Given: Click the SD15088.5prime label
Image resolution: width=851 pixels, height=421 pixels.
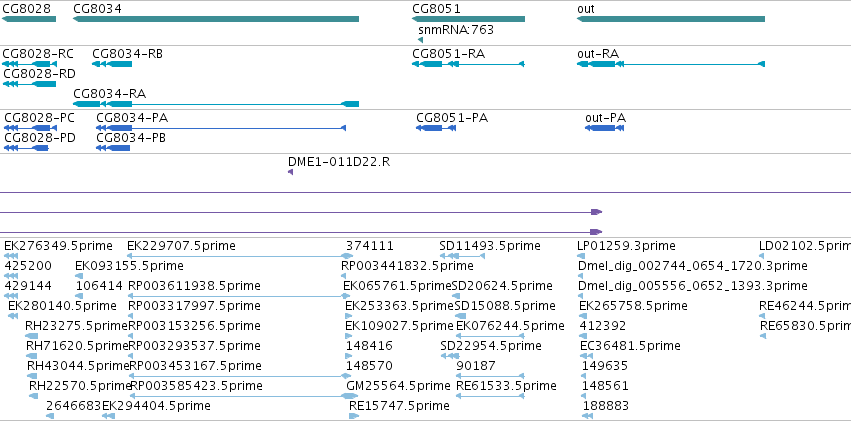Looking at the screenshot, I should tap(505, 305).
